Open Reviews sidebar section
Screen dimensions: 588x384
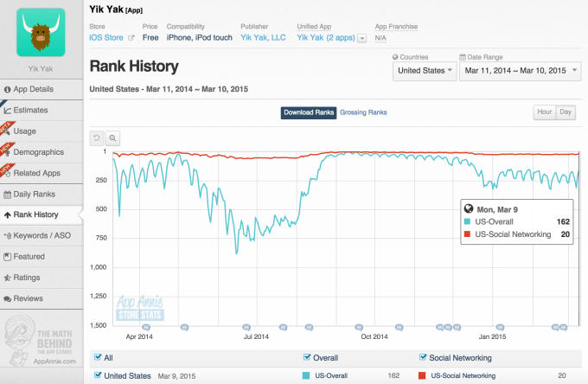[x=42, y=298]
